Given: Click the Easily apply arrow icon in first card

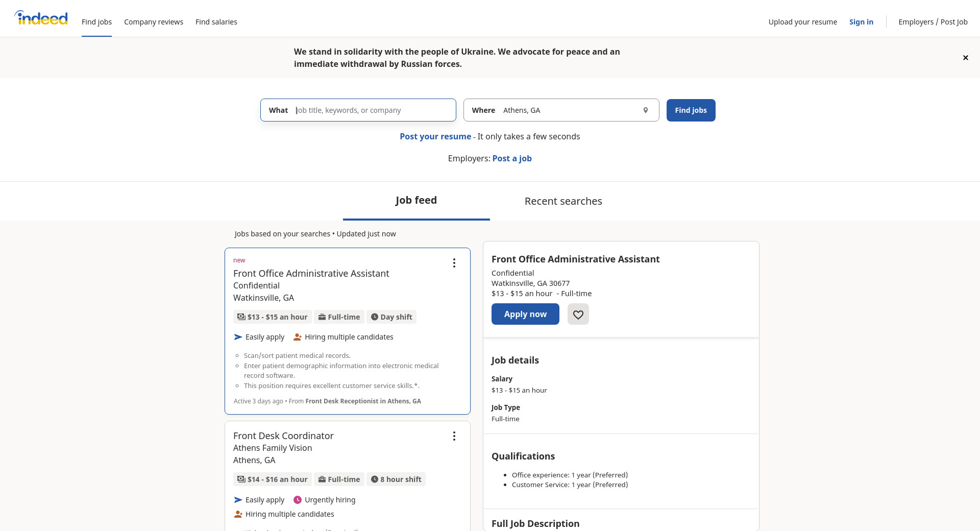Looking at the screenshot, I should point(238,337).
